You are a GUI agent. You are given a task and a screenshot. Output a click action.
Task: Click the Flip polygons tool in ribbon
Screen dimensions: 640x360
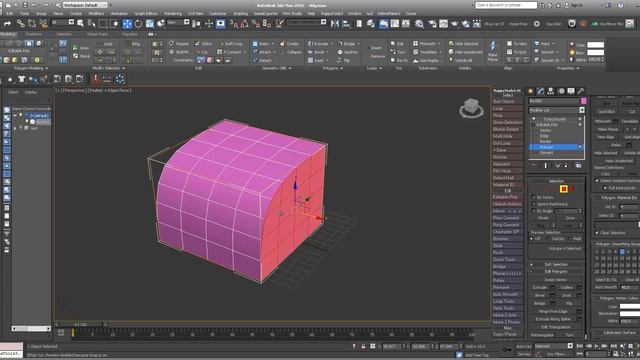(x=344, y=60)
